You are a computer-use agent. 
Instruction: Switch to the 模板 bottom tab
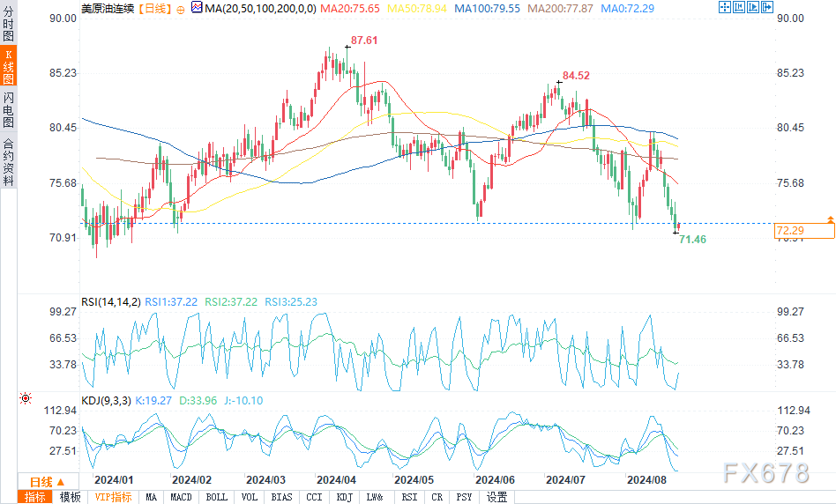[x=70, y=497]
